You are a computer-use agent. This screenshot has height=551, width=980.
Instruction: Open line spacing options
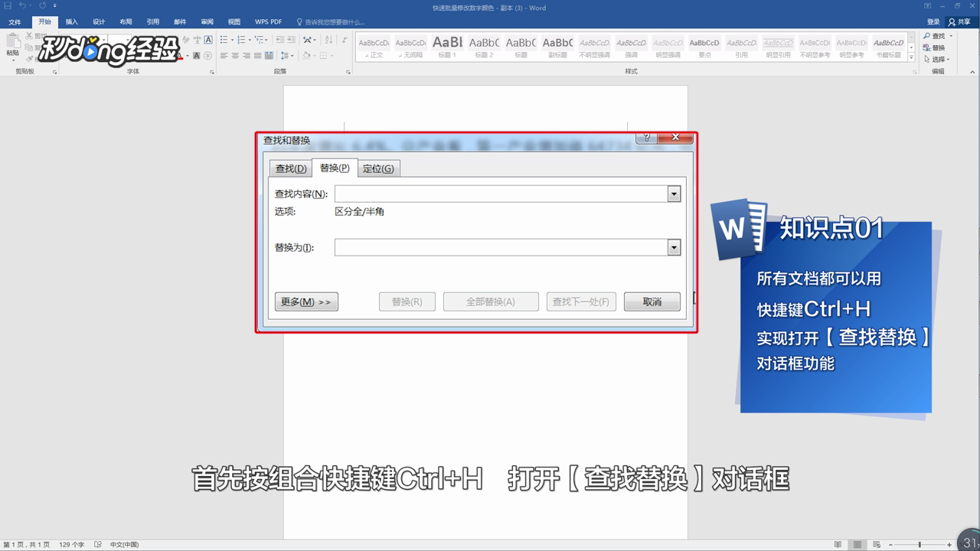pos(286,55)
